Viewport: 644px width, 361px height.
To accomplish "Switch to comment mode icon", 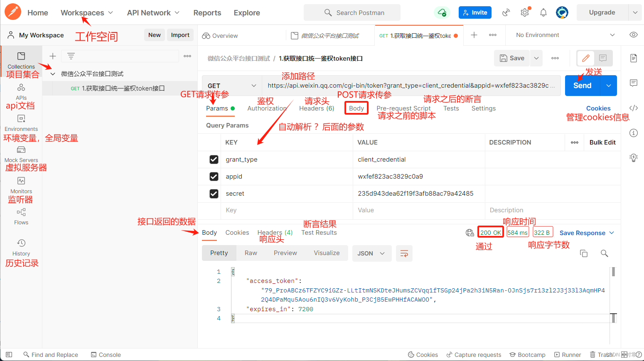I will 603,58.
